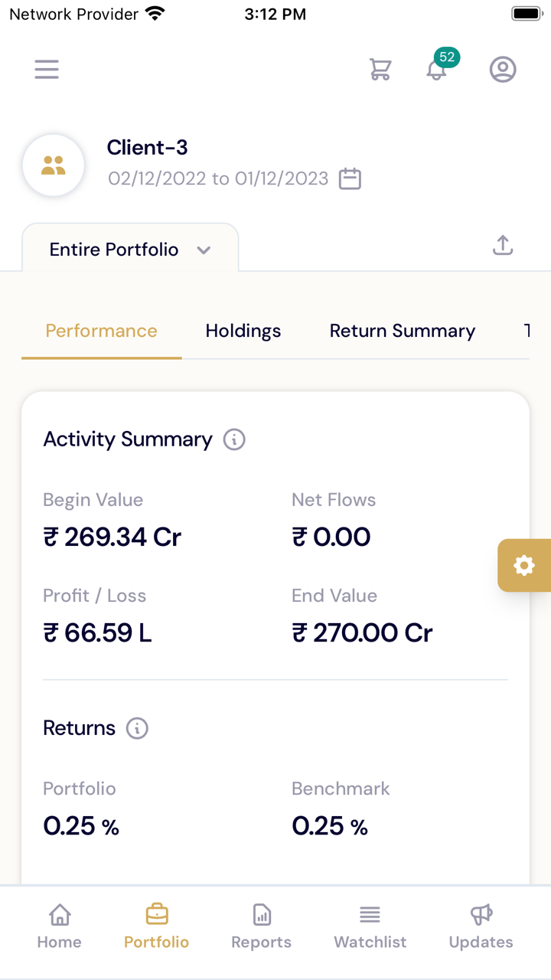Tap the Portfolio bottom navigation item
Image resolution: width=551 pixels, height=980 pixels.
[157, 926]
